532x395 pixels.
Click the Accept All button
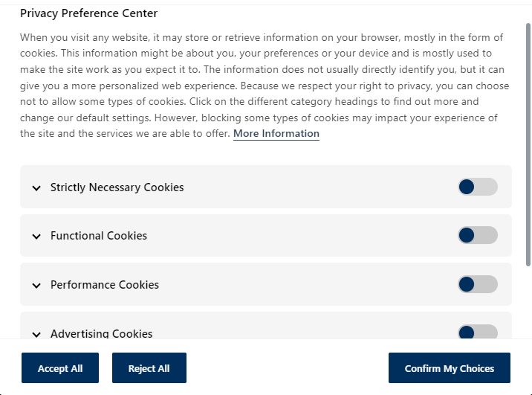60,367
